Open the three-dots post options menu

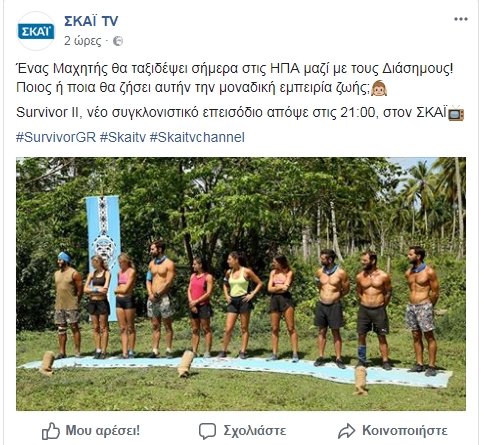[461, 19]
